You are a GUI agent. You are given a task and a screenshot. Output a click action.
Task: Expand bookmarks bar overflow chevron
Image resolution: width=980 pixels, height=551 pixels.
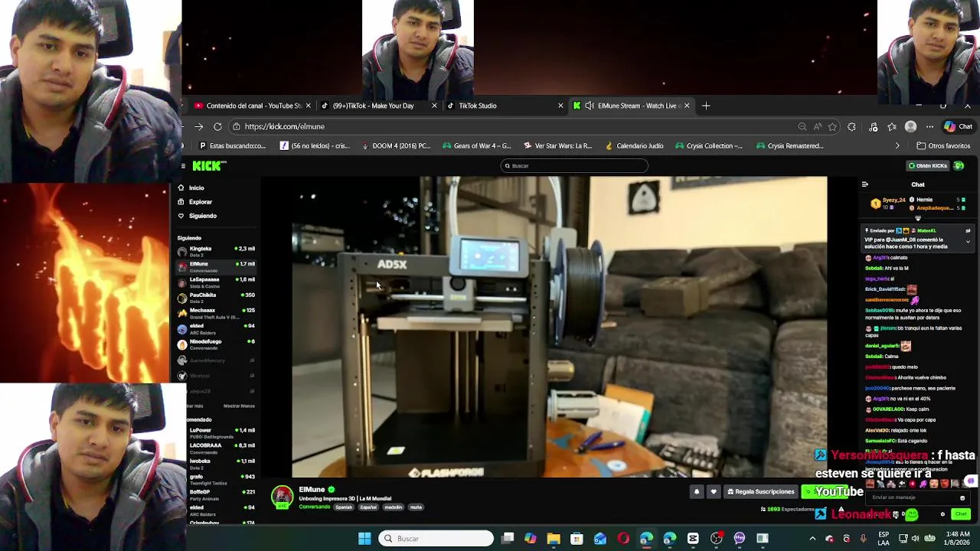pos(897,145)
